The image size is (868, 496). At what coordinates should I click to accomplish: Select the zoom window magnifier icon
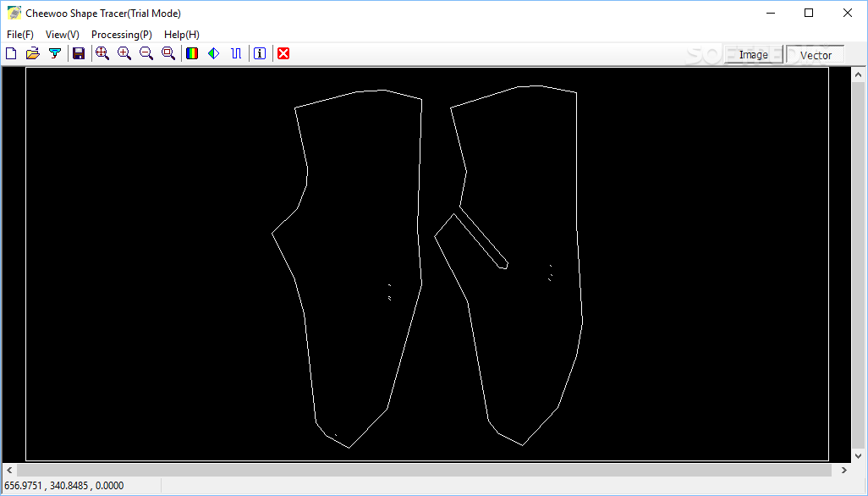click(x=168, y=53)
